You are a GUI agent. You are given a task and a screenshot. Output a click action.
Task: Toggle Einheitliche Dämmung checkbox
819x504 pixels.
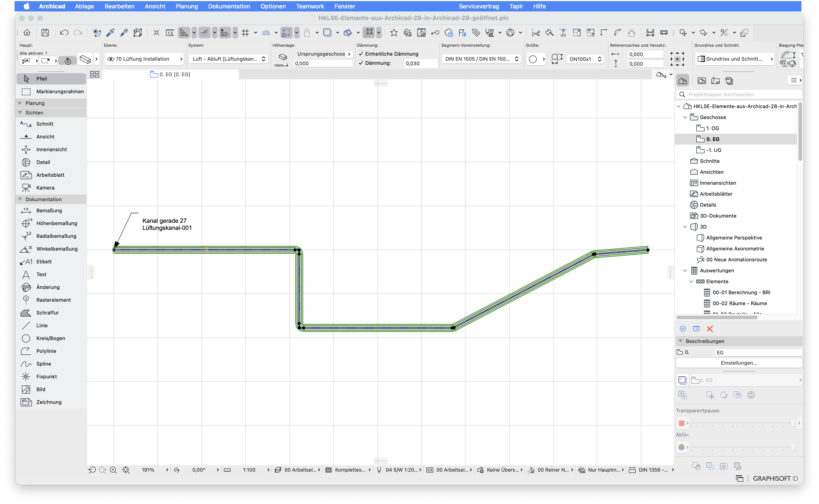[x=360, y=54]
